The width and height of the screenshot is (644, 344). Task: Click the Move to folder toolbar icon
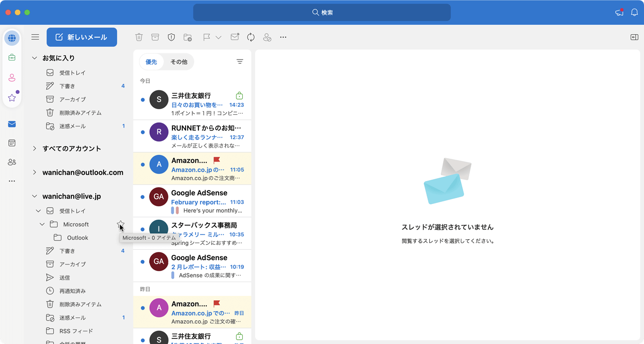coord(188,37)
